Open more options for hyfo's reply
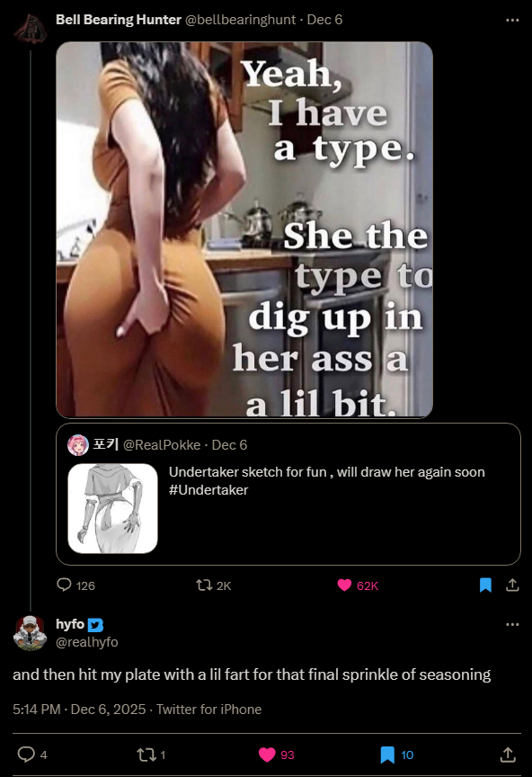Viewport: 532px width, 777px height. [x=512, y=624]
